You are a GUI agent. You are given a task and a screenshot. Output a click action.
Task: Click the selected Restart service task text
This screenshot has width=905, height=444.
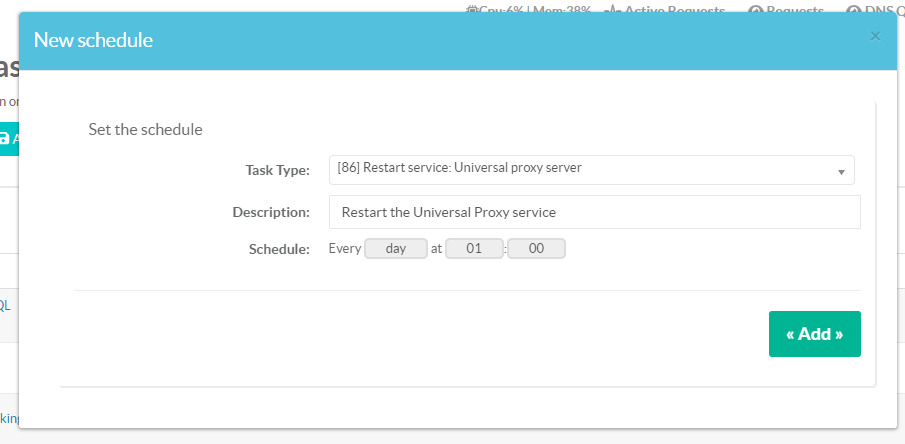pos(461,168)
